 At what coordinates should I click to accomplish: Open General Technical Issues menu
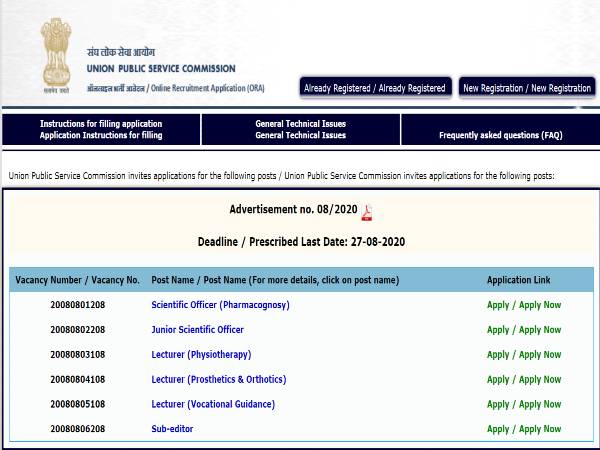(301, 129)
